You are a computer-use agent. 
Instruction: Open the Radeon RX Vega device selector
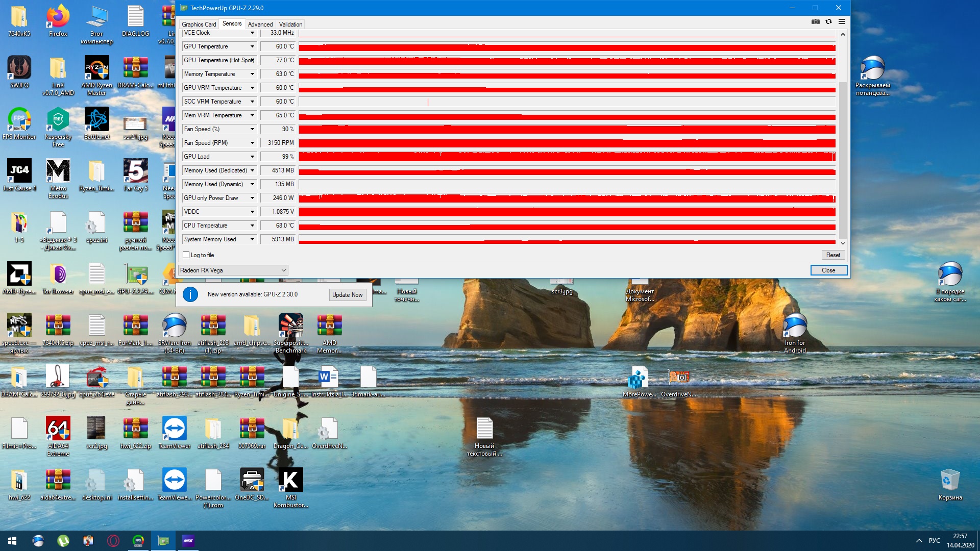pos(233,270)
